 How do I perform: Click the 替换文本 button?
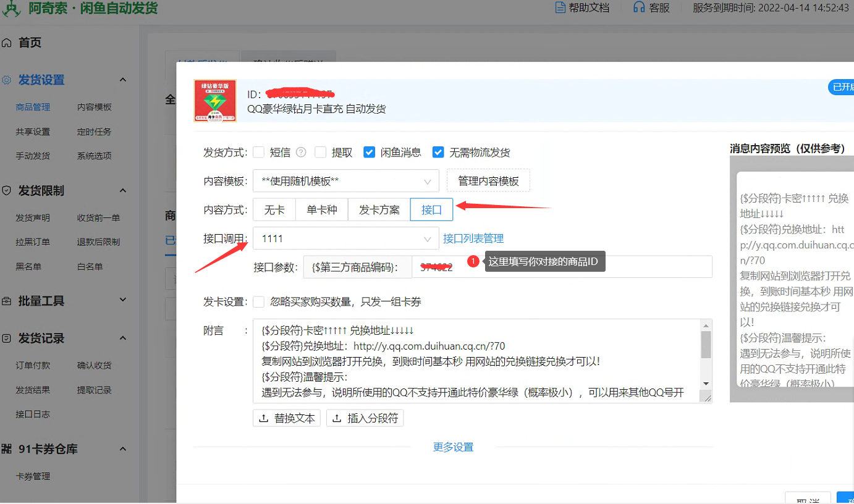coord(287,418)
